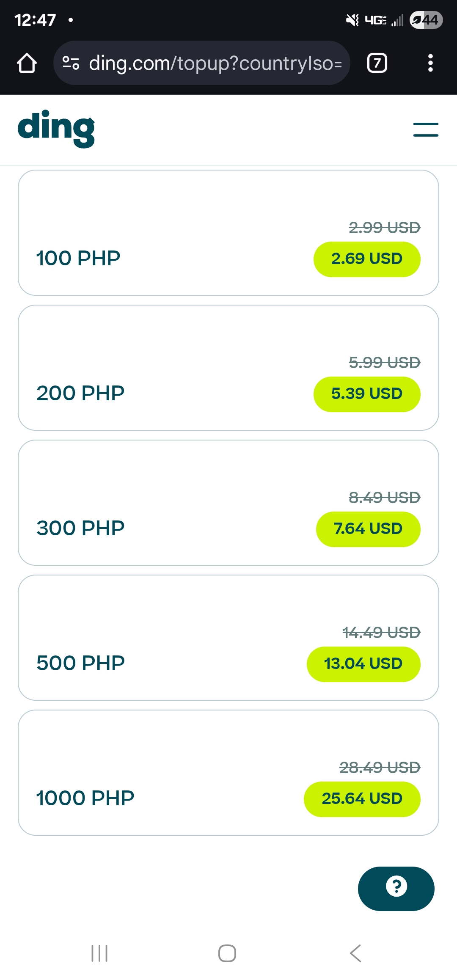The height and width of the screenshot is (980, 457).
Task: Tap the ding.com URL address field
Action: 215,63
